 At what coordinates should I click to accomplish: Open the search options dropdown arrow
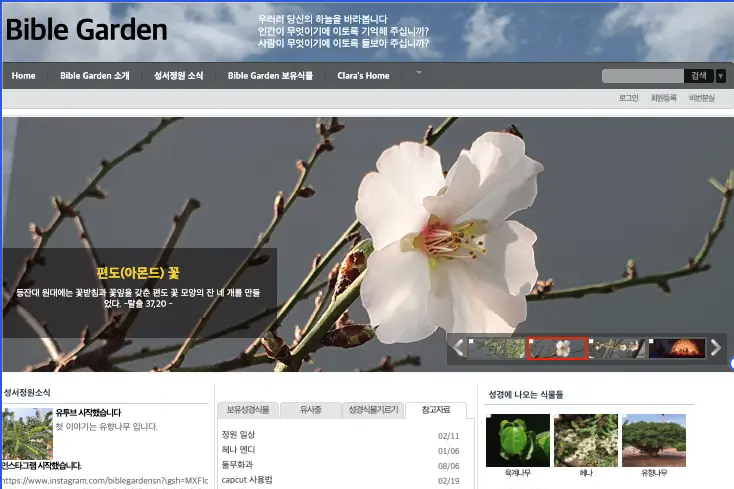721,76
